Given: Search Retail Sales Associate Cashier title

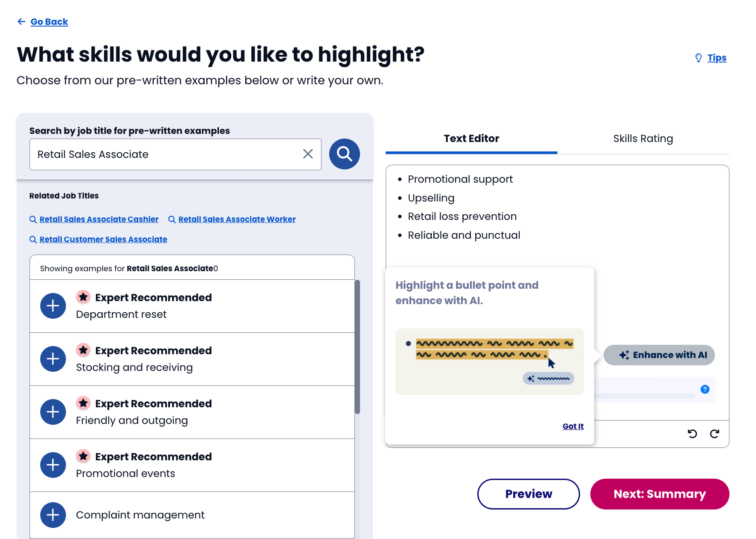Looking at the screenshot, I should (99, 219).
